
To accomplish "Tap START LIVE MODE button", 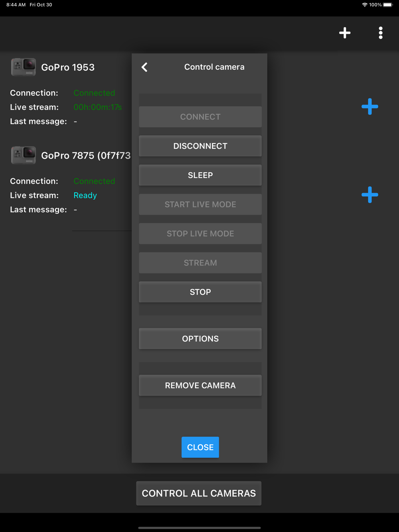I will click(x=200, y=204).
